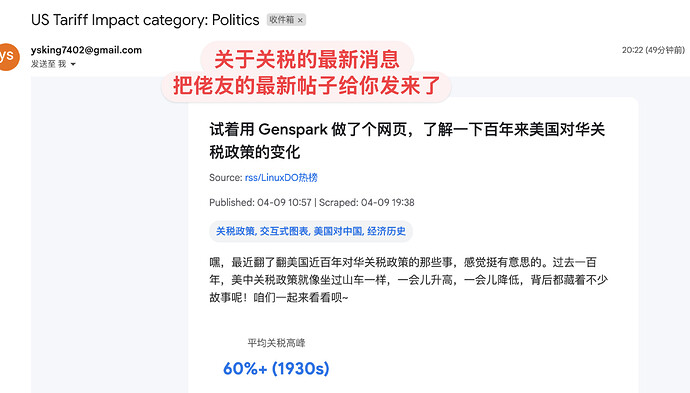690x393 pixels.
Task: Open the 关税政策 tag
Action: pos(235,231)
